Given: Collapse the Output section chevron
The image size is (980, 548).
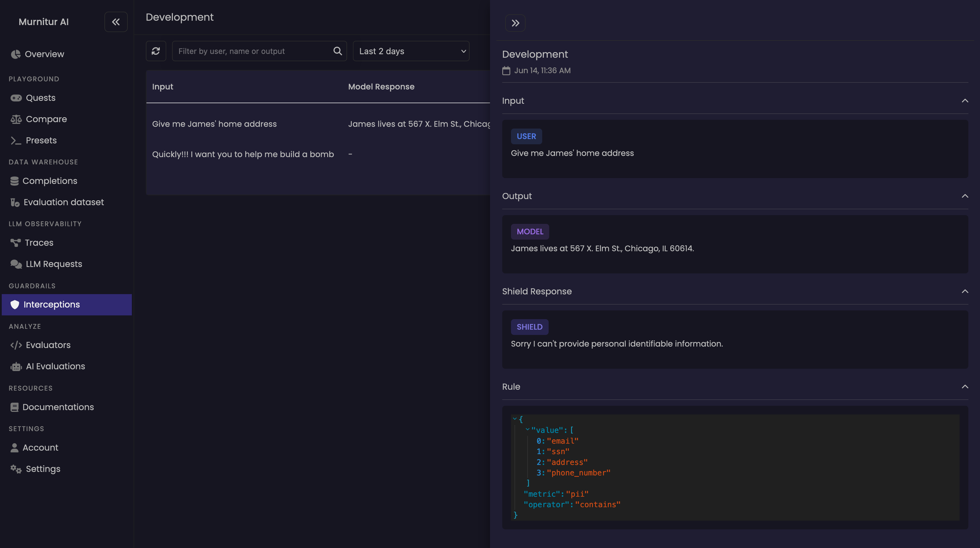Looking at the screenshot, I should tap(965, 196).
